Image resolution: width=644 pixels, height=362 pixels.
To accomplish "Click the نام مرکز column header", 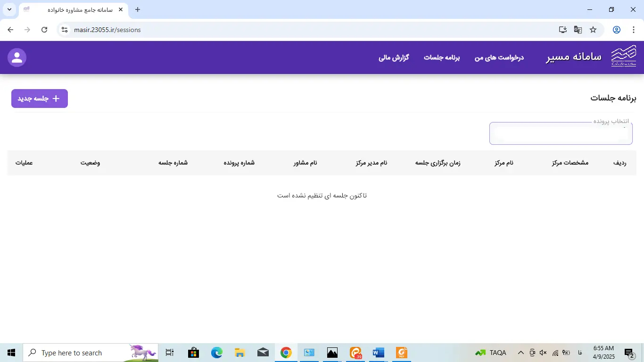I will (504, 163).
